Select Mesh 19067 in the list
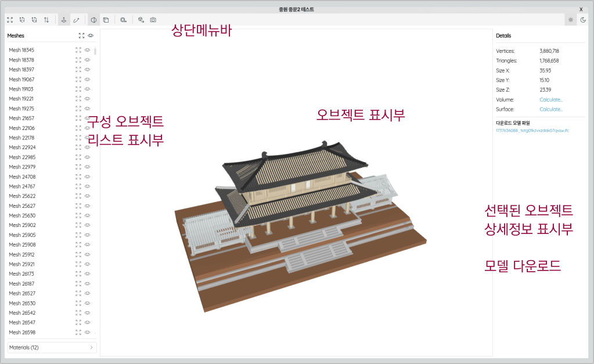Image resolution: width=594 pixels, height=364 pixels. (21, 80)
